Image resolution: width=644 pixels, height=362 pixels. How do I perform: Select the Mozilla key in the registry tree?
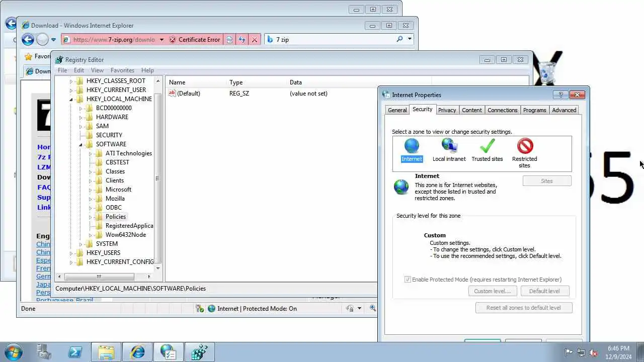[x=115, y=199]
